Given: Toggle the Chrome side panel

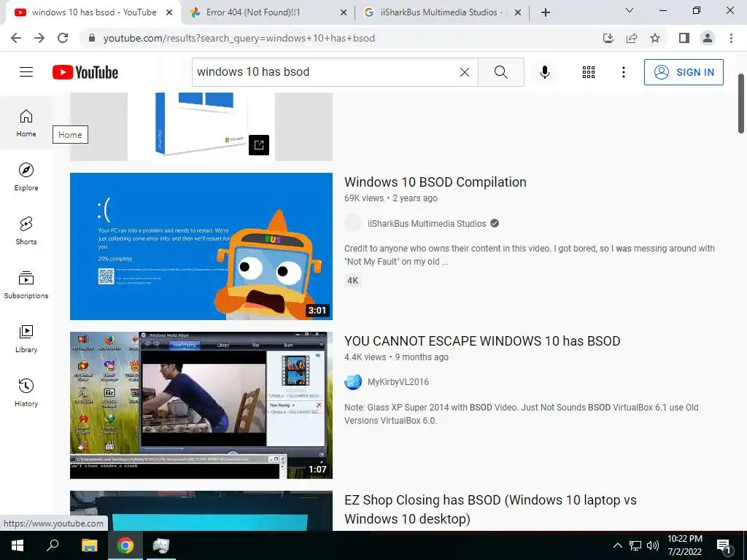Looking at the screenshot, I should [x=684, y=38].
